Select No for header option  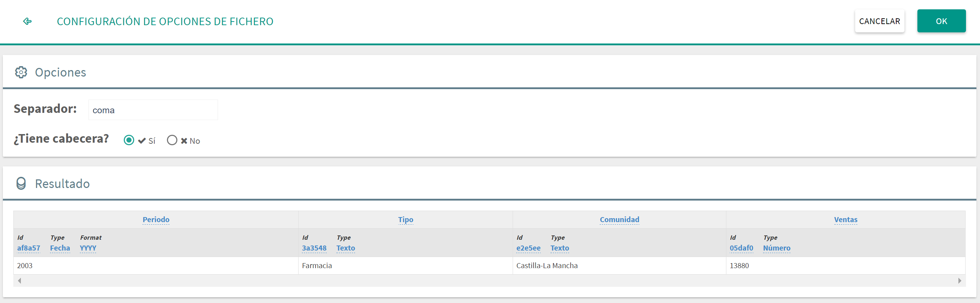(172, 140)
